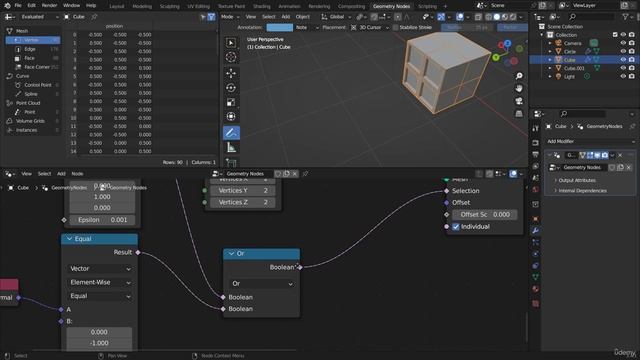Switch perspective/orthographic grid icon in viewport
This screenshot has width=640, height=360.
coord(519,113)
